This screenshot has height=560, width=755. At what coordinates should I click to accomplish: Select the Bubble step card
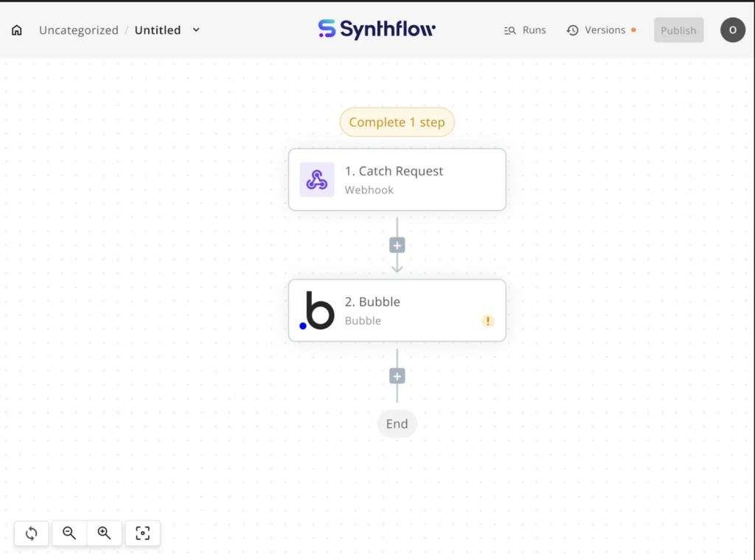click(397, 310)
